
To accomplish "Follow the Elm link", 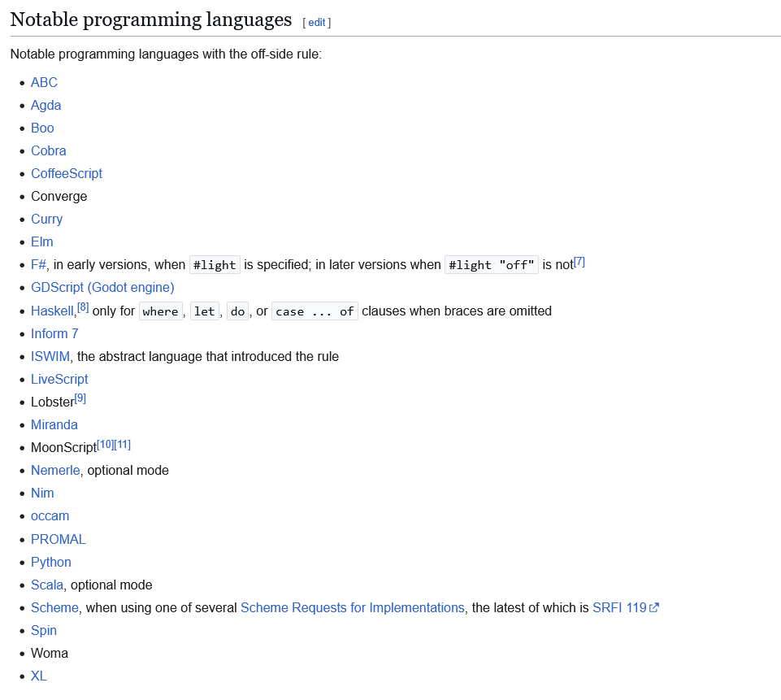I will (x=41, y=241).
